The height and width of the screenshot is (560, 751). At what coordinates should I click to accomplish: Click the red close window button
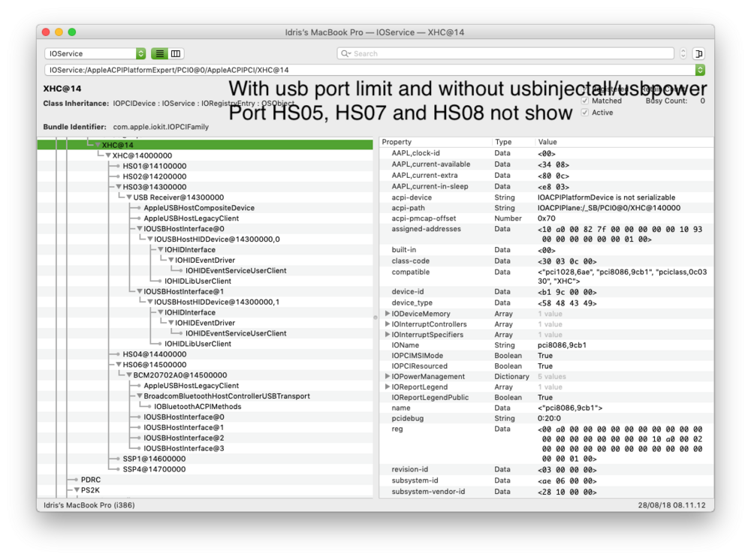coord(45,32)
